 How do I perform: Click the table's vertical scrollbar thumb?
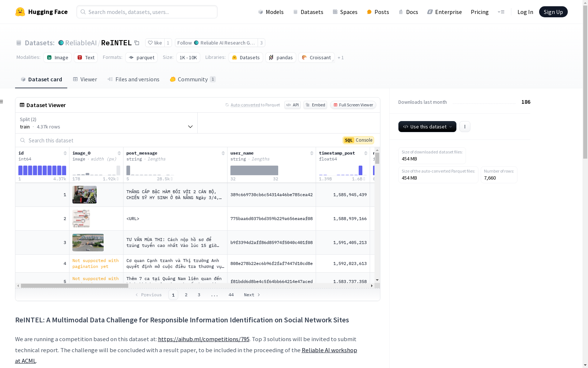point(377,158)
